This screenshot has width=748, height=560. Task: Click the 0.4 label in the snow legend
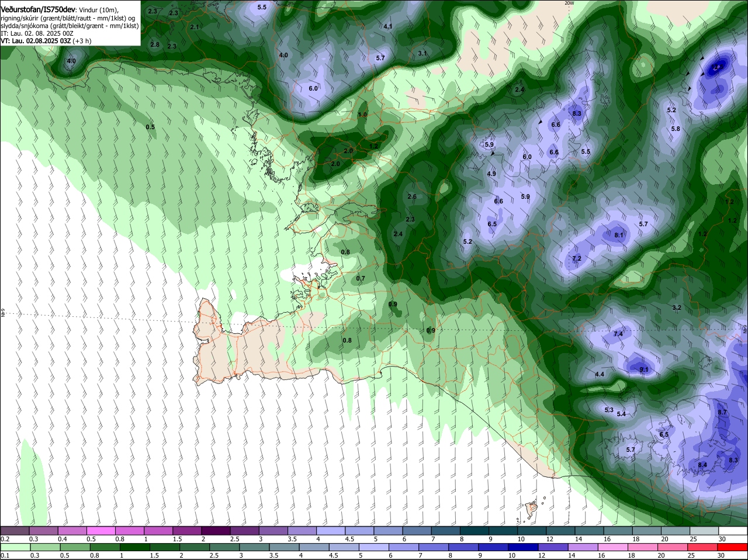[x=62, y=539]
